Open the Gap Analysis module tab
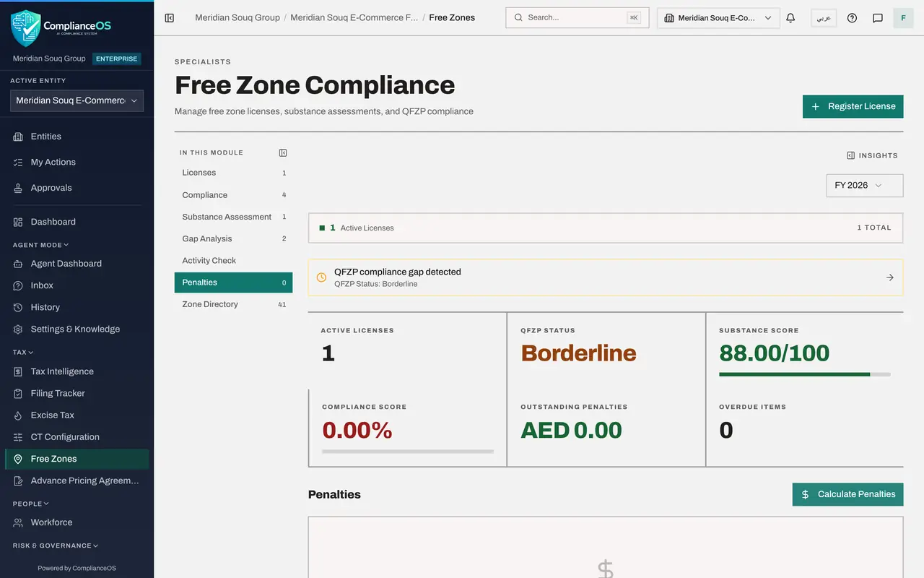The width and height of the screenshot is (924, 578). click(x=233, y=238)
